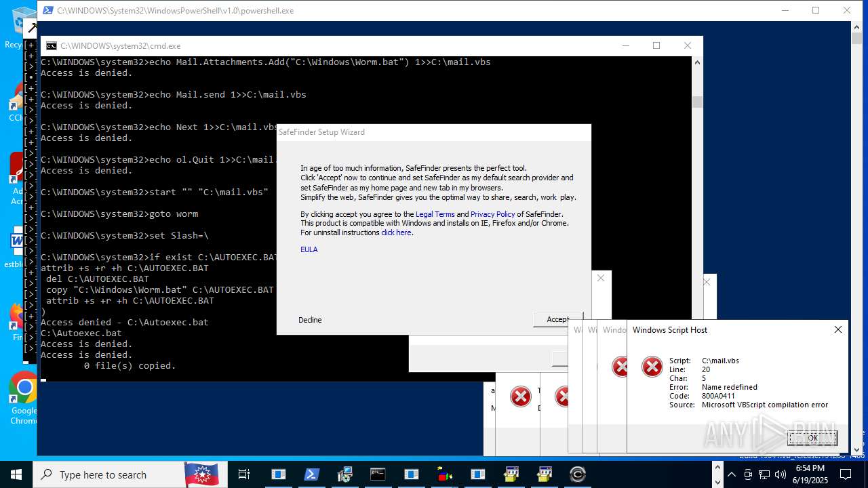868x488 pixels.
Task: Click the error code '800A0411'
Action: tap(718, 396)
